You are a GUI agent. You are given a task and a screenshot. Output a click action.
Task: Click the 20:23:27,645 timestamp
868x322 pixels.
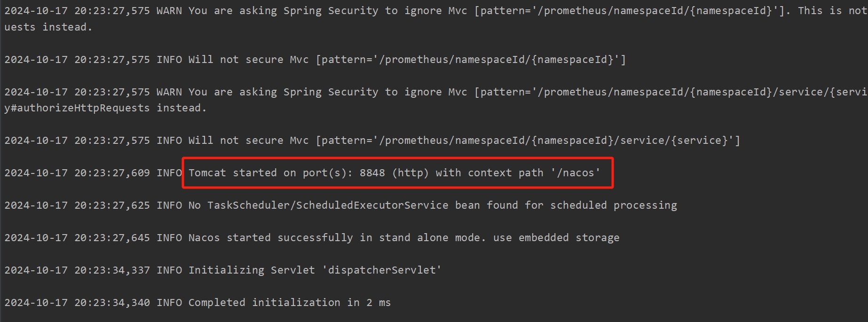point(112,238)
